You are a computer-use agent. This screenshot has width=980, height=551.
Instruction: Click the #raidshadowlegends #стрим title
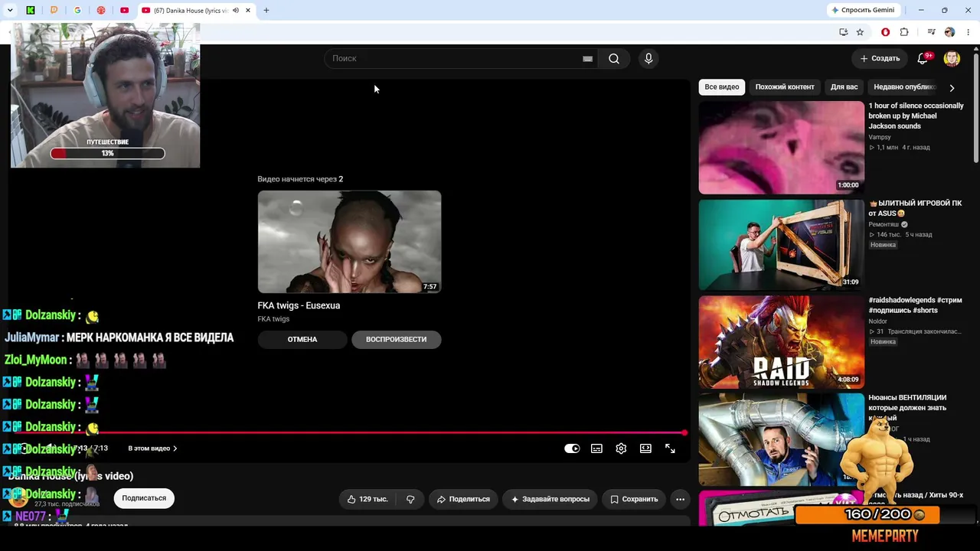pyautogui.click(x=915, y=305)
